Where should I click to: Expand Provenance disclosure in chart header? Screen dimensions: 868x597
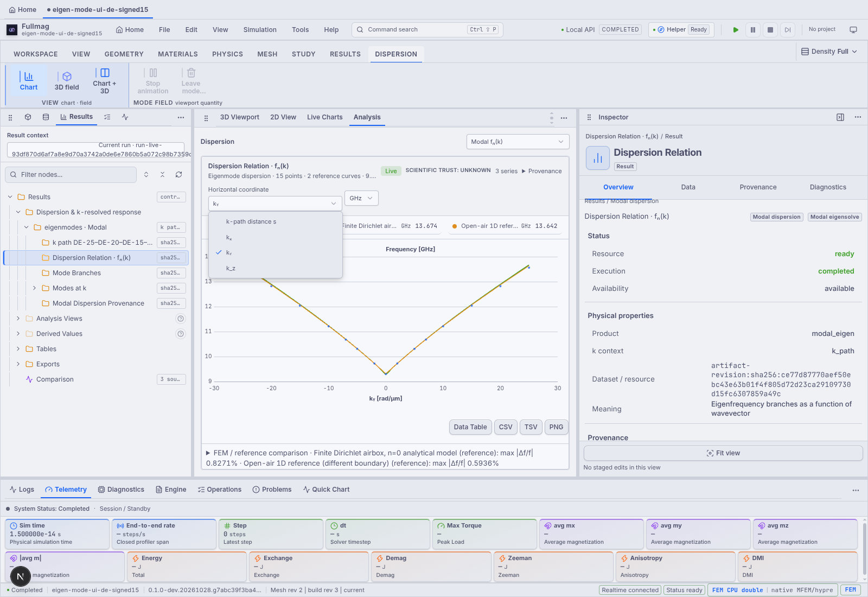pos(541,171)
